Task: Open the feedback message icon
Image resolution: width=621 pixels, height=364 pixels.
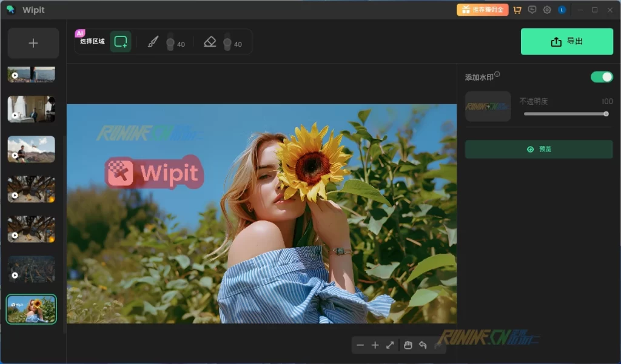Action: pyautogui.click(x=532, y=10)
